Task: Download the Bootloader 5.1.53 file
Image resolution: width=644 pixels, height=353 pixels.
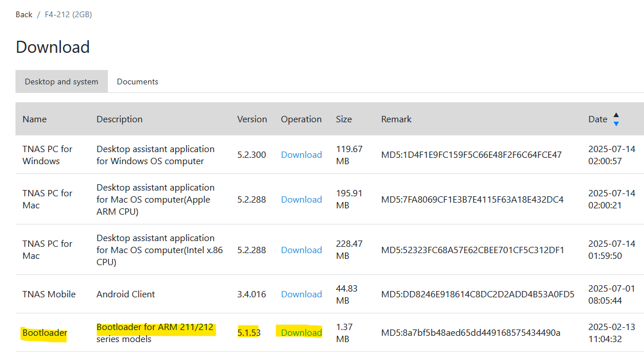Action: (x=301, y=332)
